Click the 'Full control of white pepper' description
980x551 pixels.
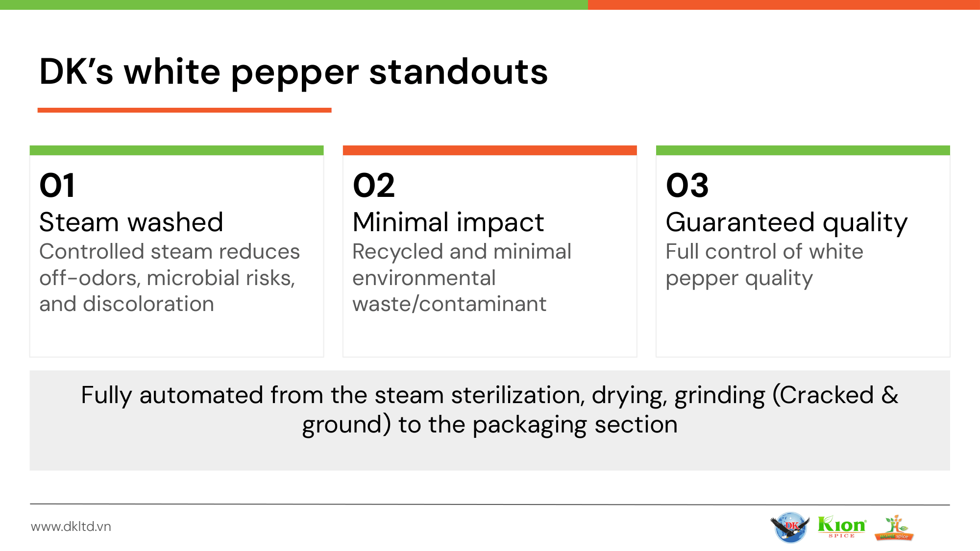pyautogui.click(x=764, y=265)
